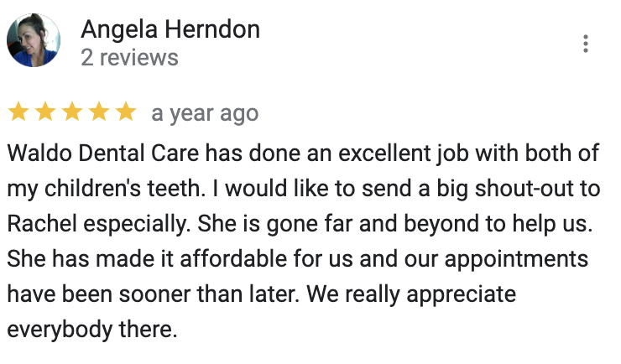Select the fifth and last rating star
This screenshot has width=621, height=364.
click(126, 112)
